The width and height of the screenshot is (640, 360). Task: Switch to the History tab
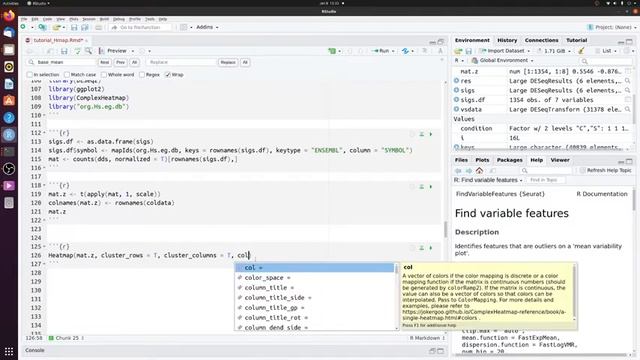coord(507,40)
